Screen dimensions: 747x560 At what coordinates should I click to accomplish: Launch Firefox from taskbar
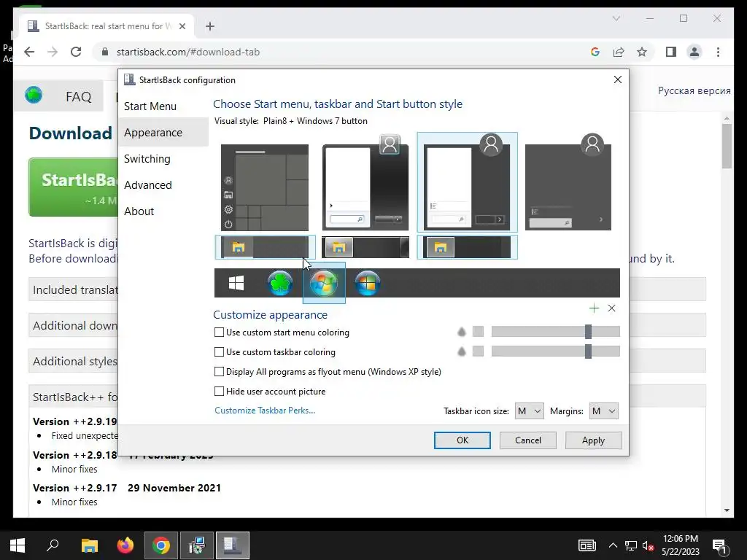tap(125, 545)
